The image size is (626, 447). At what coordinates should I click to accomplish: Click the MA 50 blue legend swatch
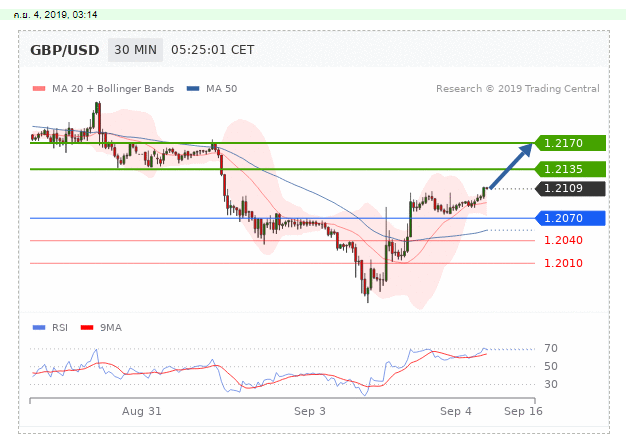pos(193,89)
